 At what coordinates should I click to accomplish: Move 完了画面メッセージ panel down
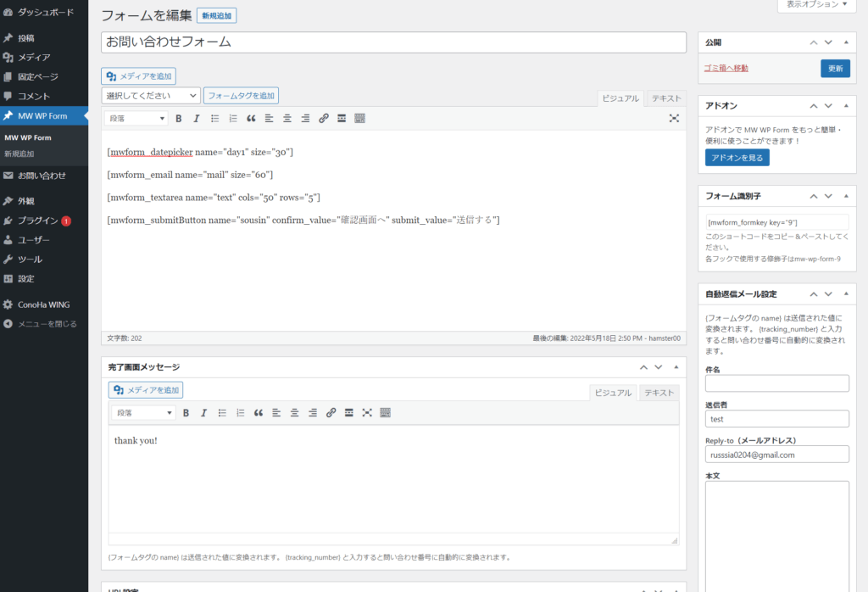[x=658, y=367]
